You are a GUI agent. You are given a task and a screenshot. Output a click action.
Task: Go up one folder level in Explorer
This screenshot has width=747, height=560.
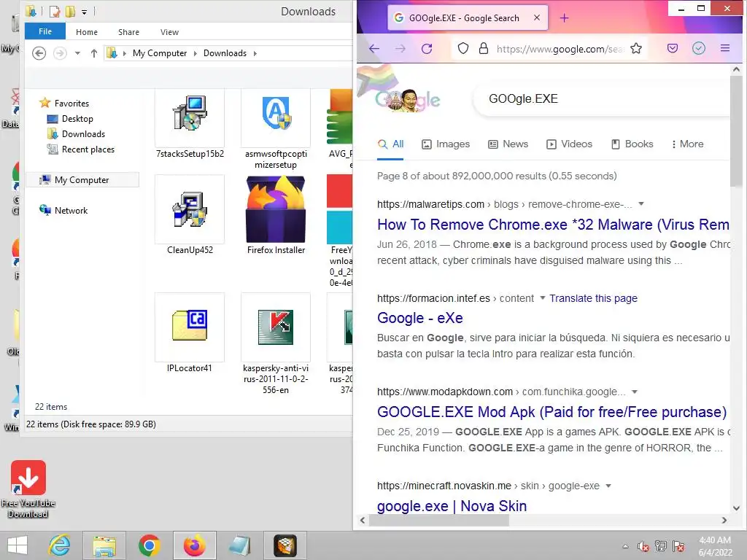pyautogui.click(x=94, y=53)
